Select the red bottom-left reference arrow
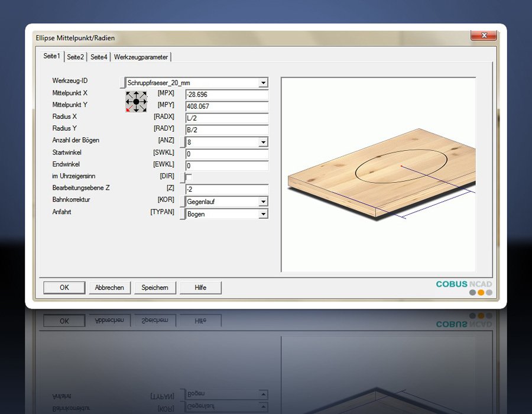This screenshot has height=414, width=532. click(128, 109)
